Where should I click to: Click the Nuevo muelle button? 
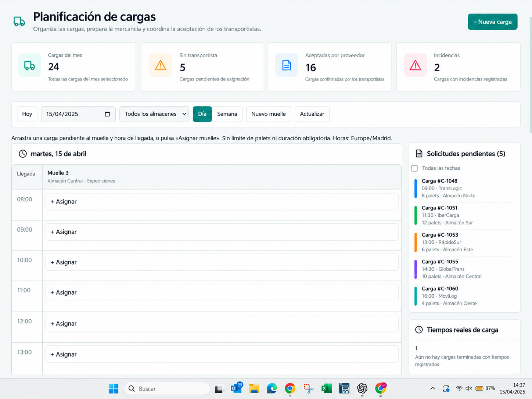[269, 114]
